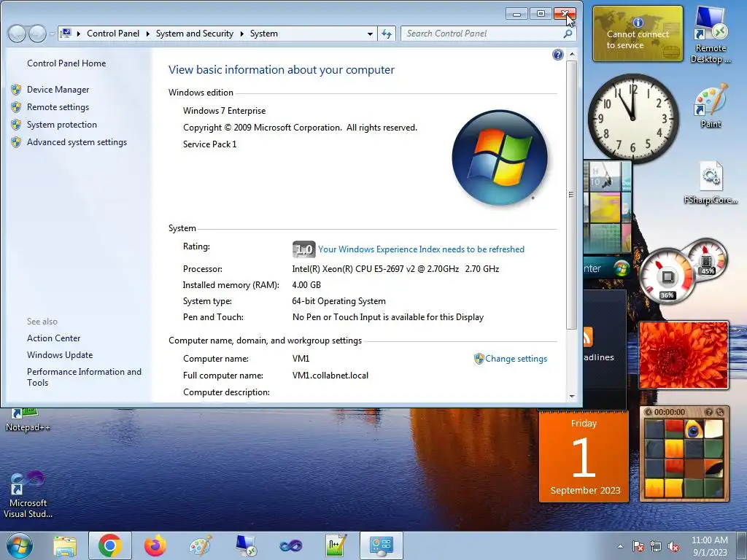The width and height of the screenshot is (747, 560).
Task: Click the shield icon beside System protection
Action: click(x=16, y=125)
